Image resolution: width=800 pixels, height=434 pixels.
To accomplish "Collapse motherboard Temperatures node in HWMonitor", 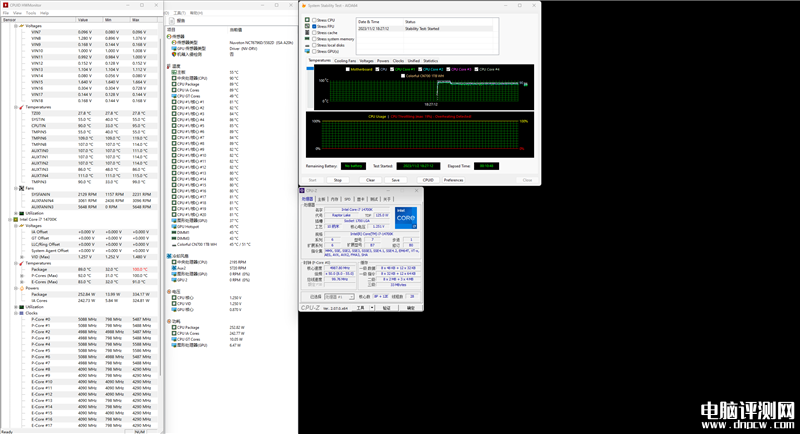I will tap(16, 107).
